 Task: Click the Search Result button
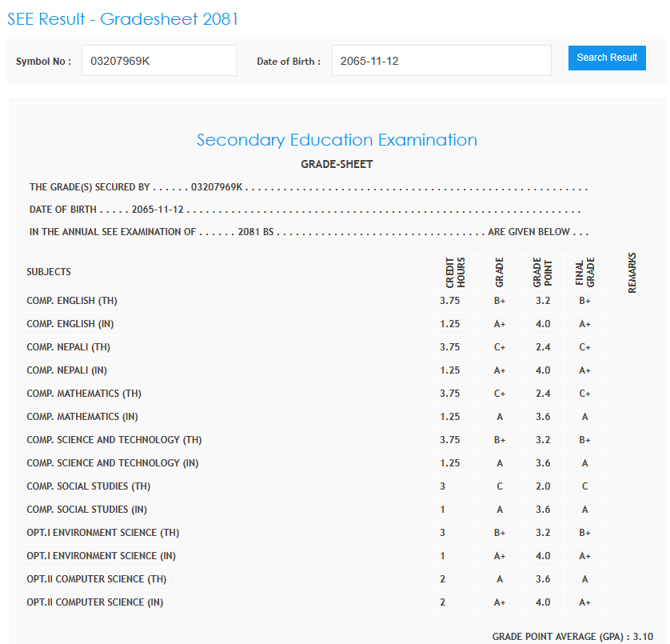(x=607, y=58)
